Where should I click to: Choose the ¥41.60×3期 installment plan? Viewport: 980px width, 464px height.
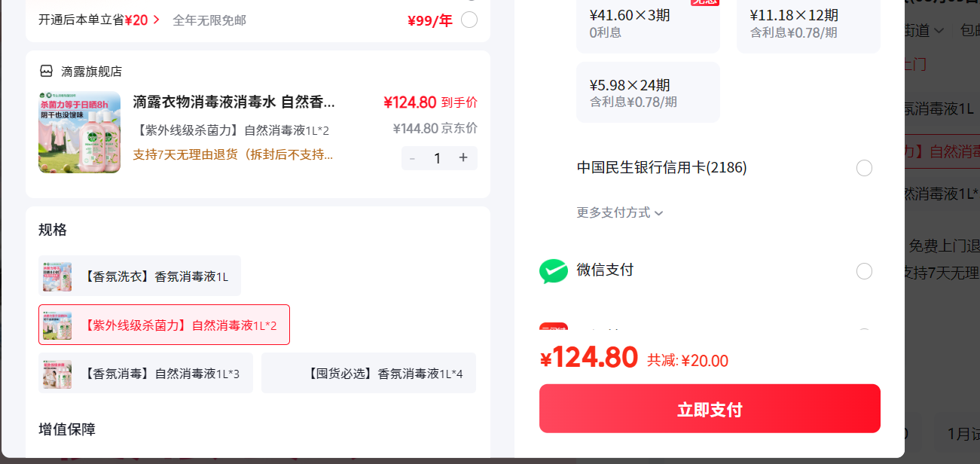pos(648,23)
